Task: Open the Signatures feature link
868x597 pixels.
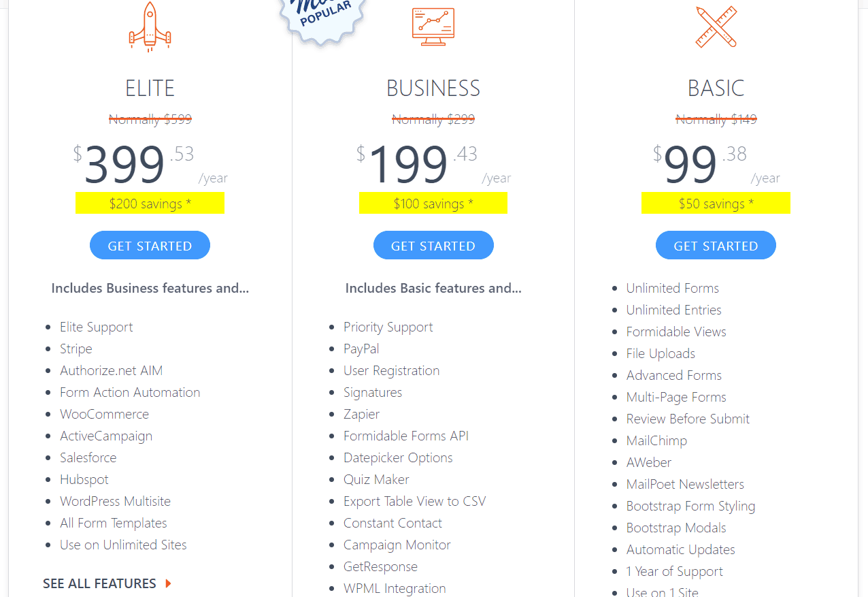Action: click(373, 392)
